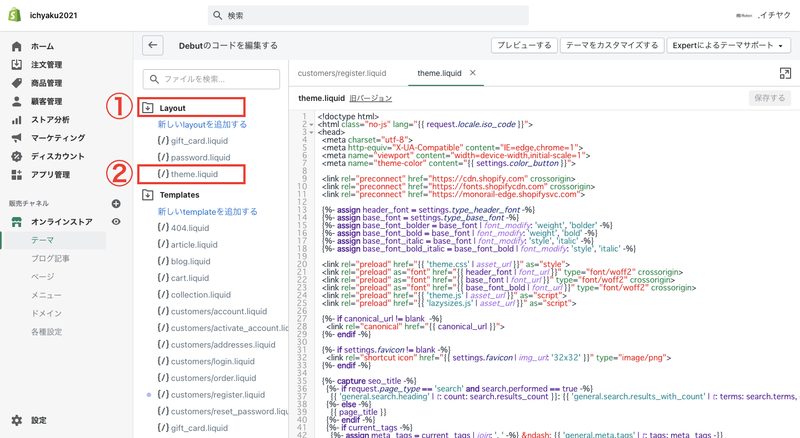Open customers/login.liquid template

click(x=213, y=361)
